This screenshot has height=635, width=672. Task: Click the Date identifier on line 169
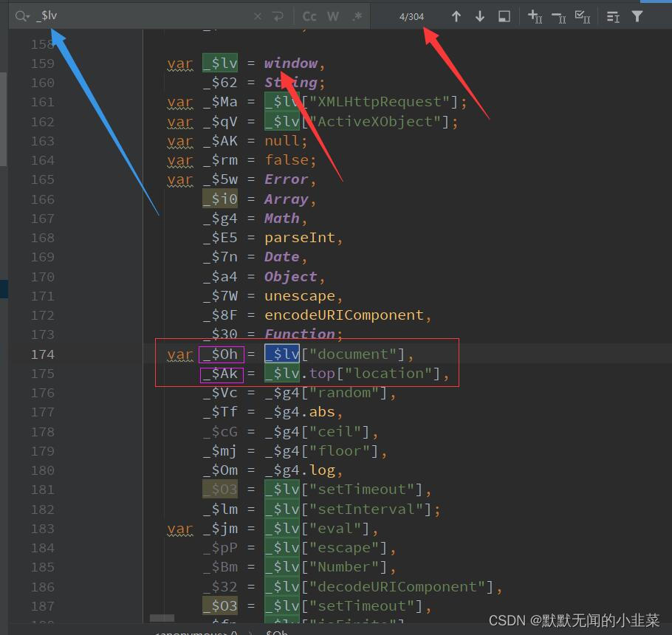[x=282, y=257]
